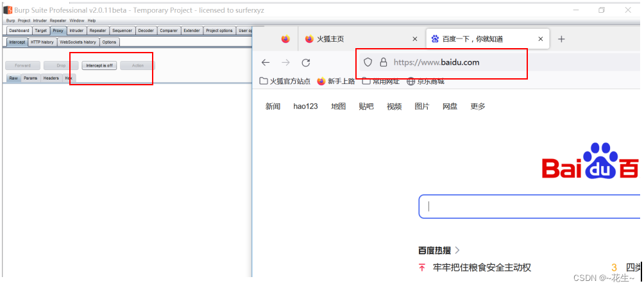This screenshot has height=288, width=644.
Task: Select the Intercept sub-tab
Action: [x=17, y=42]
